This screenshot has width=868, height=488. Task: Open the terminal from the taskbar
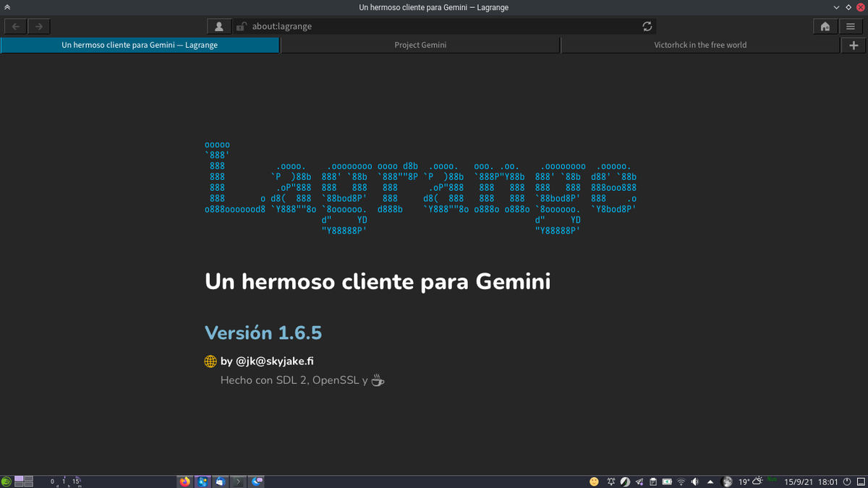pos(238,481)
